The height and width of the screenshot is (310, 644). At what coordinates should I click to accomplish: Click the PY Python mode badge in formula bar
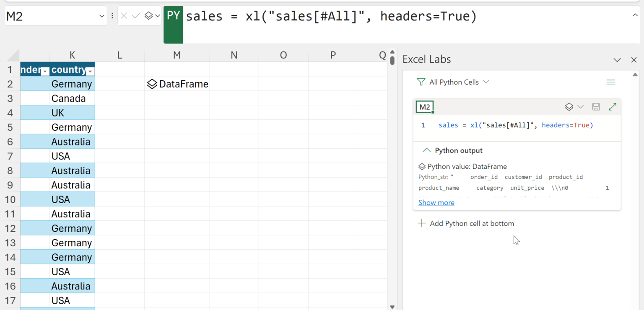[x=173, y=17]
